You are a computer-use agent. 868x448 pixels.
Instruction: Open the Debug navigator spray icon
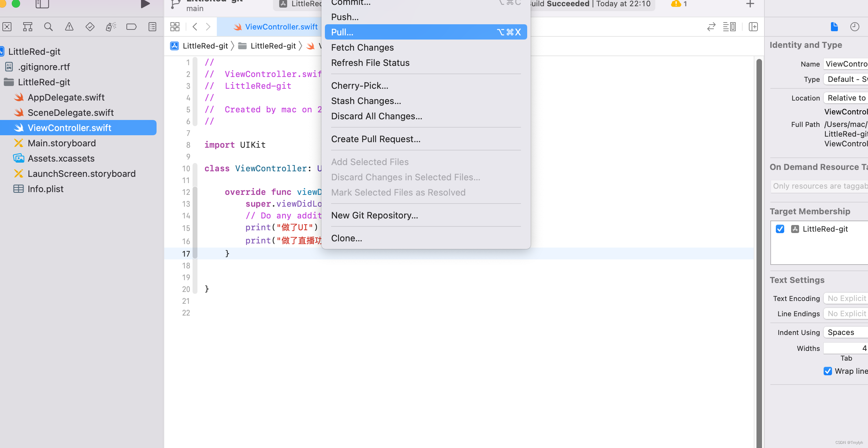[111, 27]
